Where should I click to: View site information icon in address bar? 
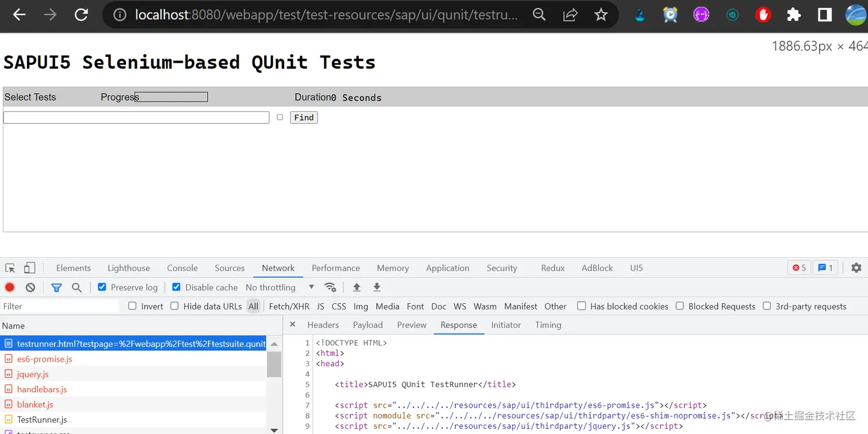pyautogui.click(x=119, y=15)
